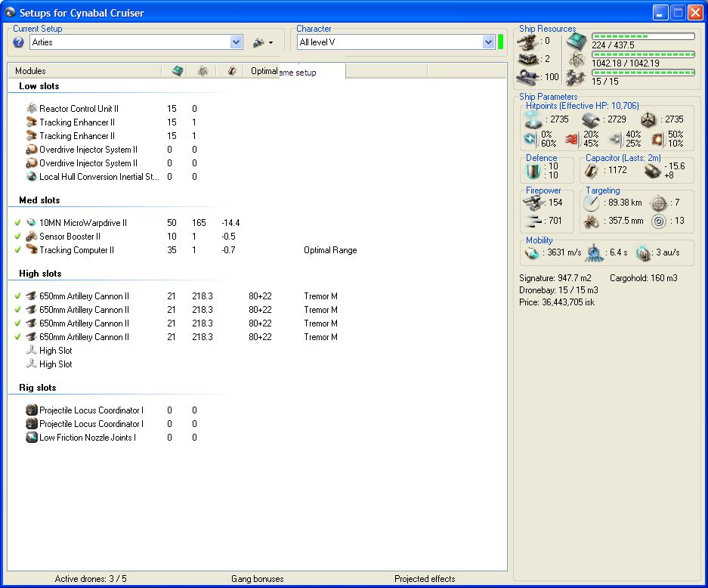The width and height of the screenshot is (708, 588).
Task: Click the Modules column header
Action: tap(30, 71)
